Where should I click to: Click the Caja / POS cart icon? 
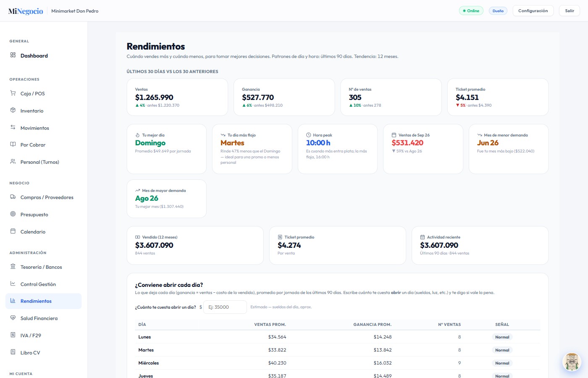(x=13, y=93)
